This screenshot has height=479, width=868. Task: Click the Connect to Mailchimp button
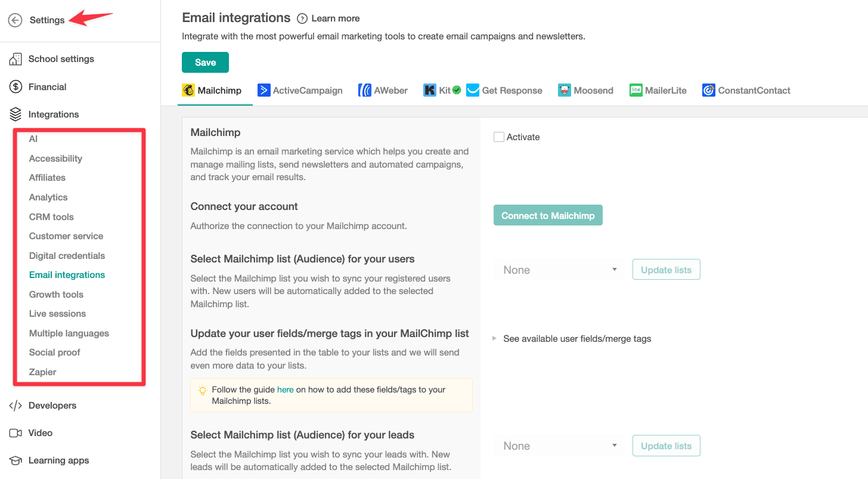click(x=547, y=215)
